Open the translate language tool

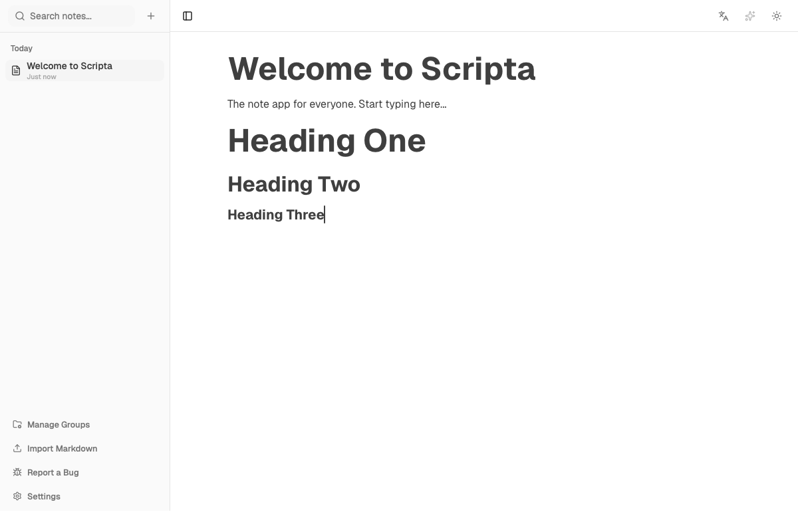click(x=724, y=16)
